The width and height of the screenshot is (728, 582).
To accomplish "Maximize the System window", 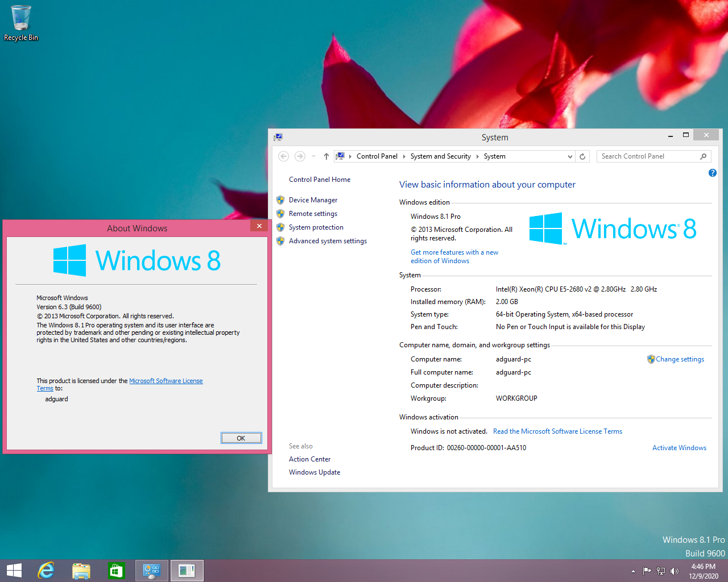I will click(x=686, y=135).
